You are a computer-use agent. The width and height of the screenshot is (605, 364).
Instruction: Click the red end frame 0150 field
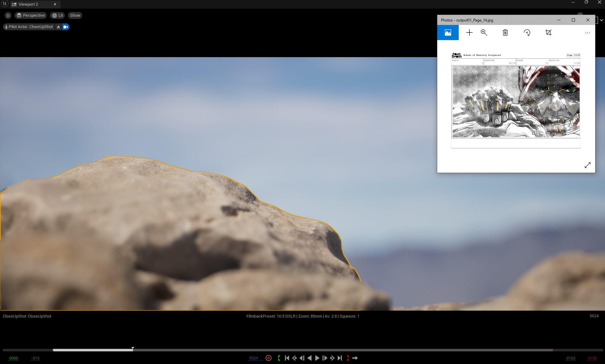pos(592,358)
